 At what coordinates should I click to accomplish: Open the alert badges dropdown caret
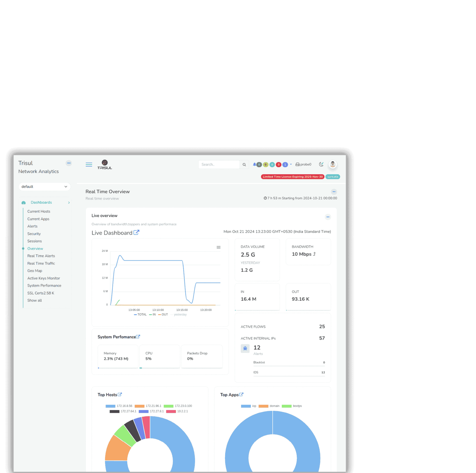(x=291, y=164)
